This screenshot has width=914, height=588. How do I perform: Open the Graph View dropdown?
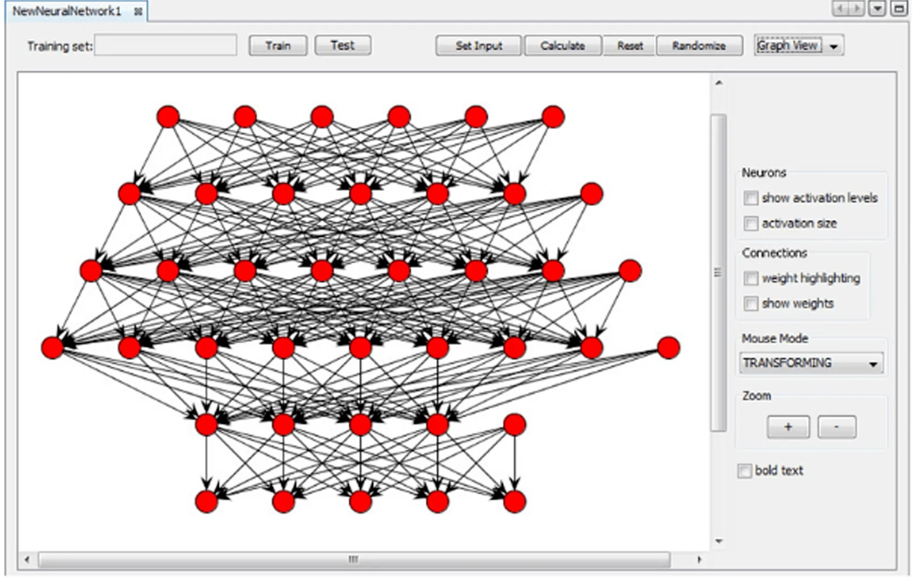click(833, 46)
